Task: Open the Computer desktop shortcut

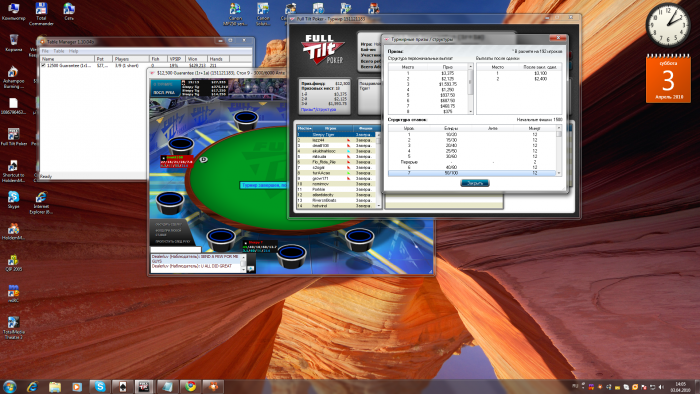Action: click(13, 12)
